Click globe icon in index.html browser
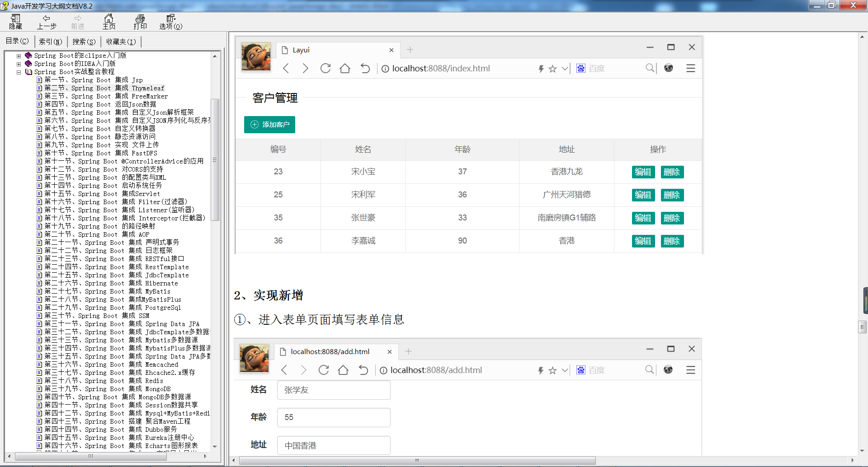 pos(669,68)
